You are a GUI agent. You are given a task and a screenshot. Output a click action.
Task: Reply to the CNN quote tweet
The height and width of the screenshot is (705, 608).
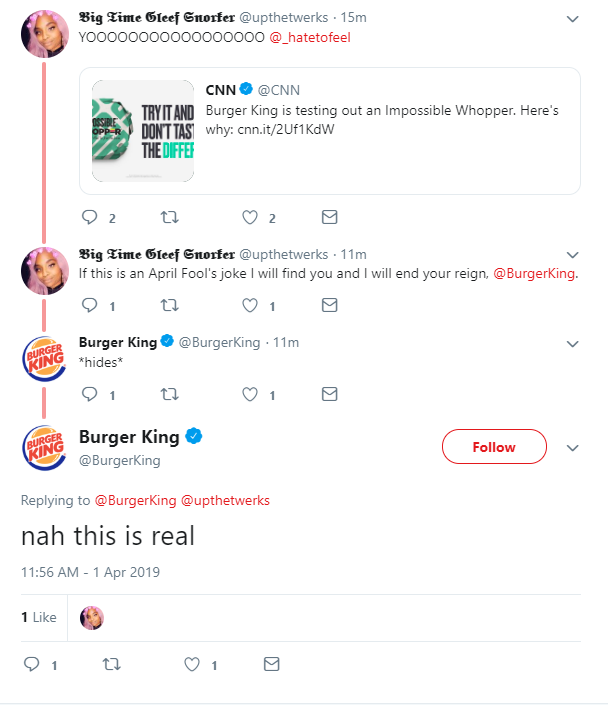(89, 217)
